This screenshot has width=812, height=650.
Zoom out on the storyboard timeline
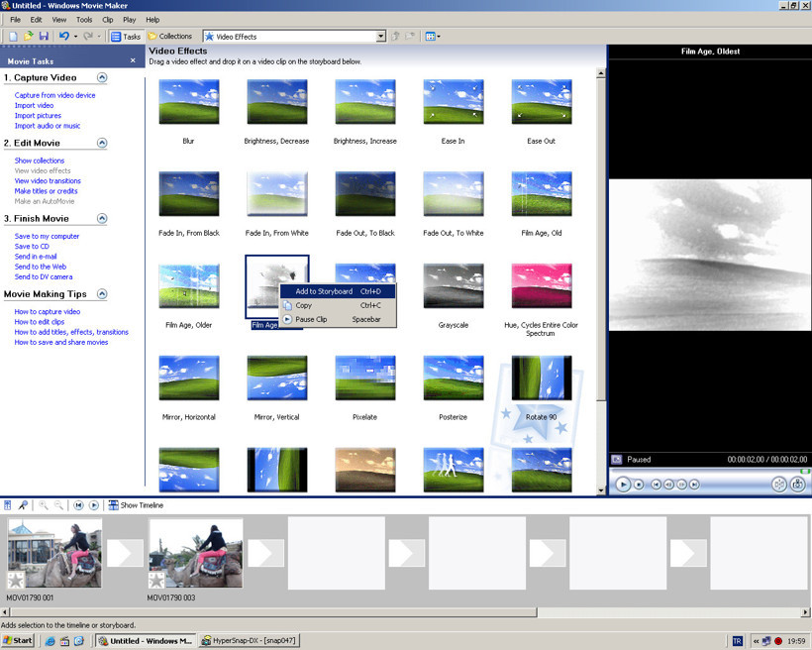pos(59,505)
